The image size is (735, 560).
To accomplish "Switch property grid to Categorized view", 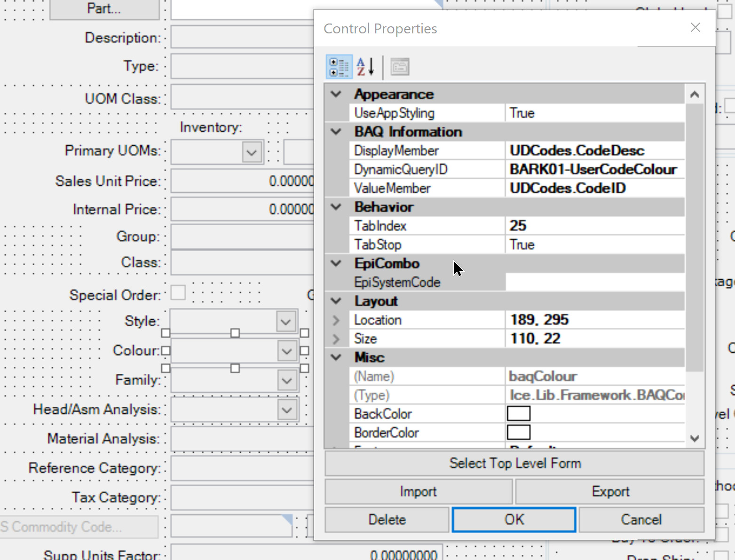I will click(339, 67).
